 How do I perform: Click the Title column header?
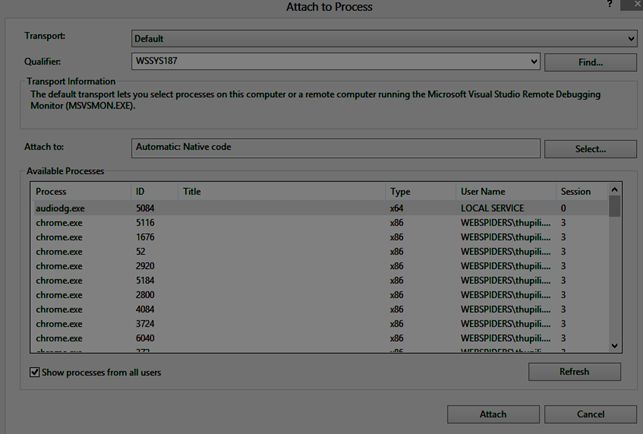pos(280,191)
